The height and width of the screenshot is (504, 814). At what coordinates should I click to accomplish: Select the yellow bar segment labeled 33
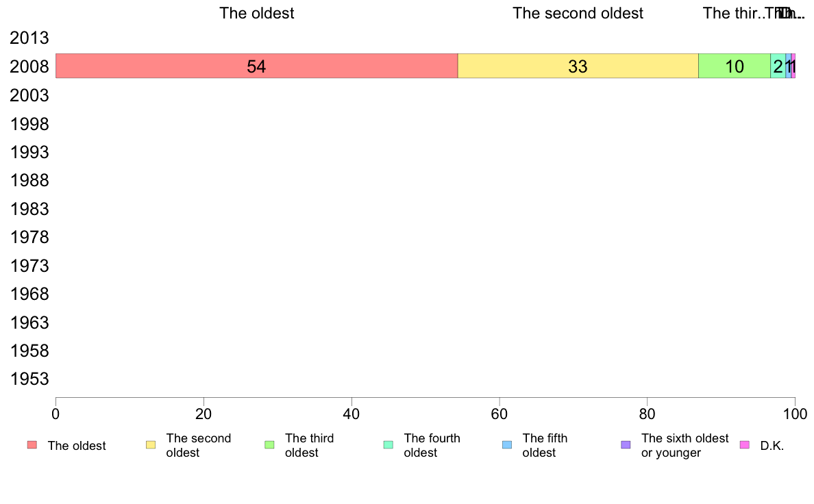(x=578, y=66)
